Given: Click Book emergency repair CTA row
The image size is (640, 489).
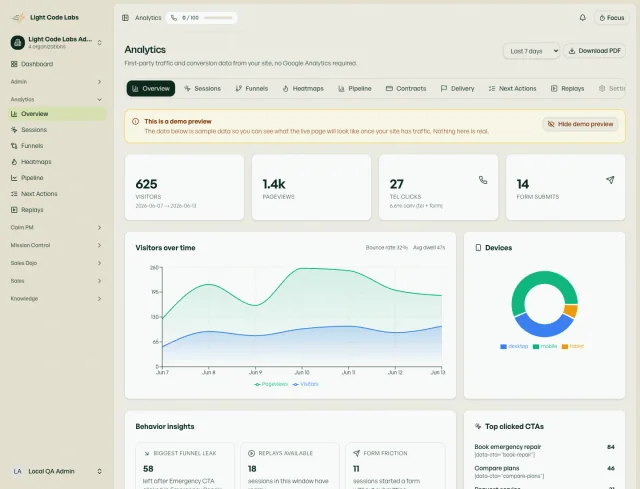Looking at the screenshot, I should point(544,450).
